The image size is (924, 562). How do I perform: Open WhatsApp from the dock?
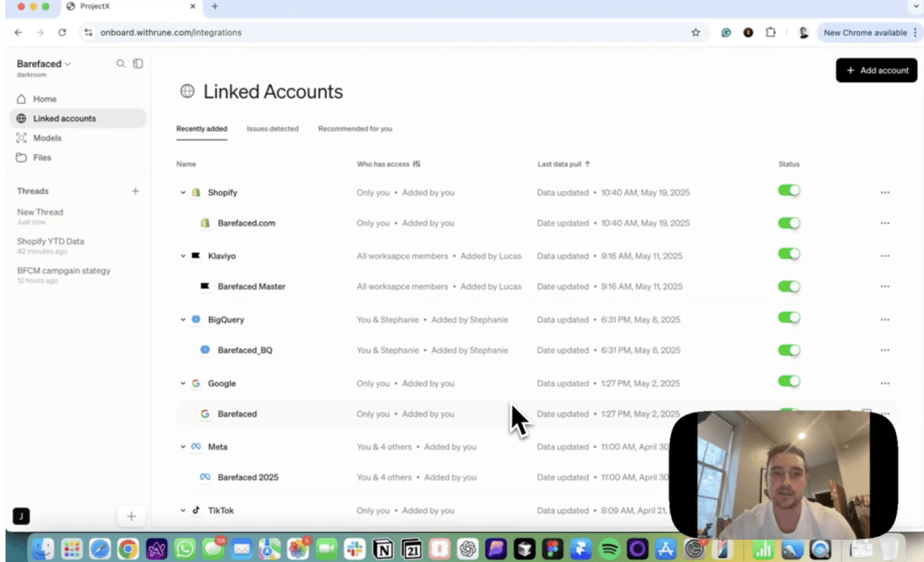185,550
